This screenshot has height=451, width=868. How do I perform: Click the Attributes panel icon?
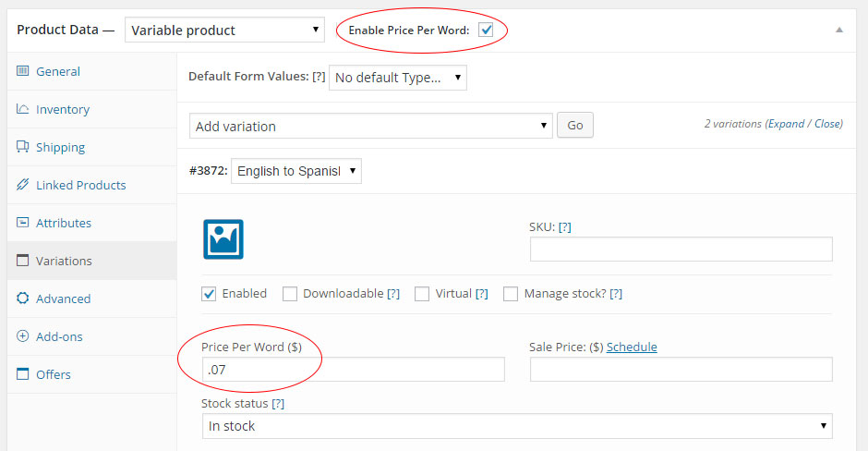click(x=23, y=222)
